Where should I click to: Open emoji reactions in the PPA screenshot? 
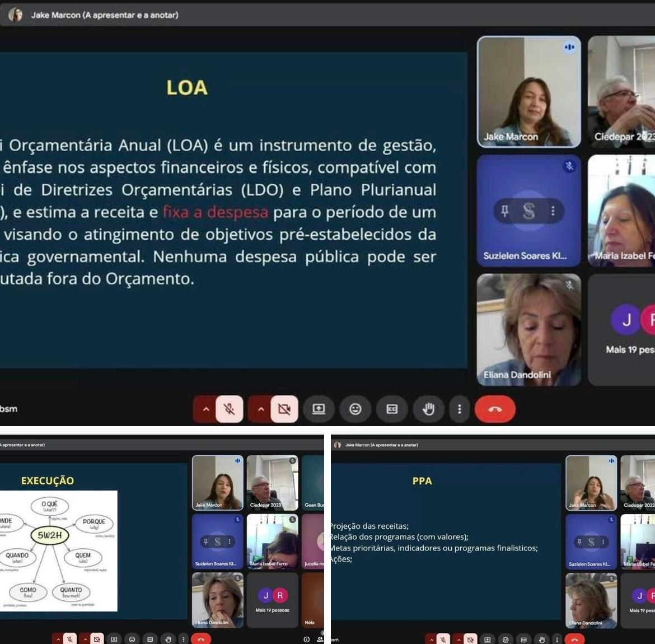pos(506,639)
